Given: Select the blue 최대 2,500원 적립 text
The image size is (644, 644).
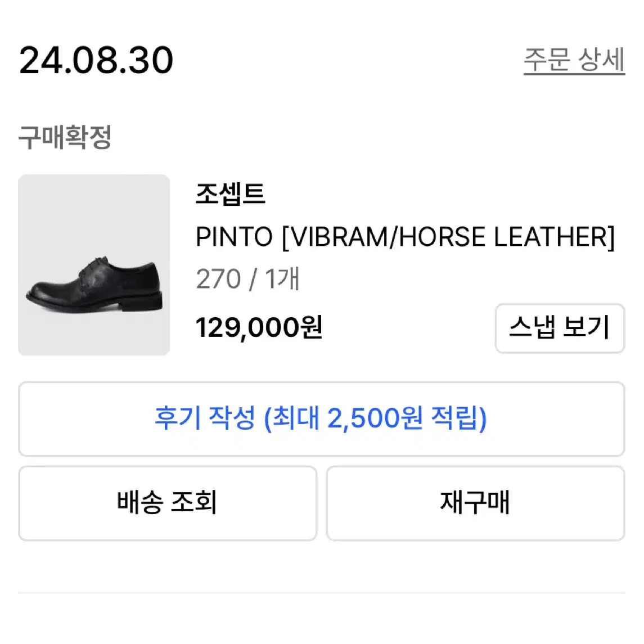Looking at the screenshot, I should (375, 419).
